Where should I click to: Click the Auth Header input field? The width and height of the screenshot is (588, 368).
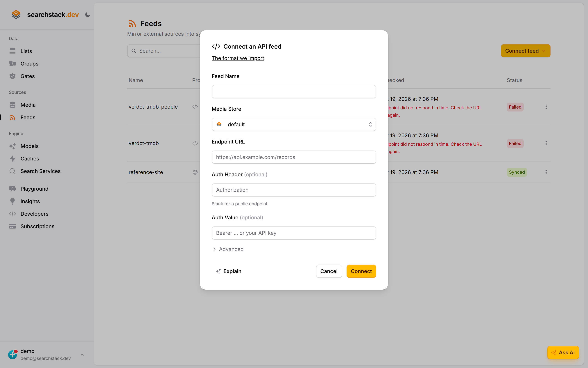point(294,190)
